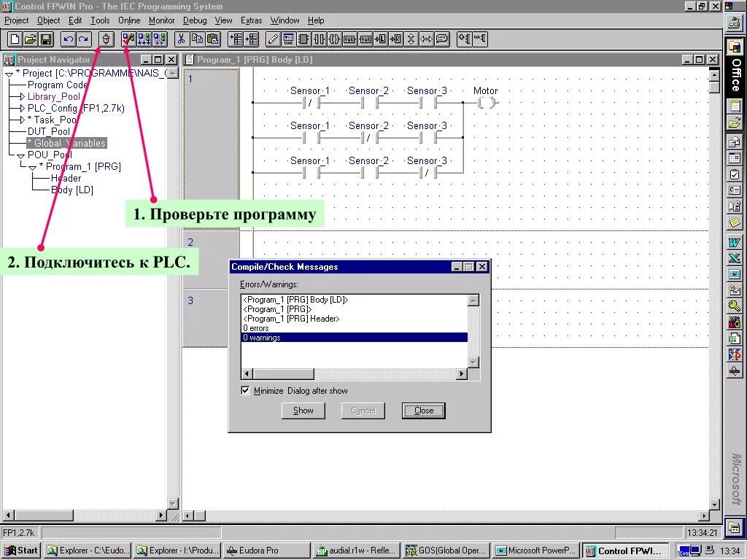Open the Extras menu
747x560 pixels.
pos(251,20)
